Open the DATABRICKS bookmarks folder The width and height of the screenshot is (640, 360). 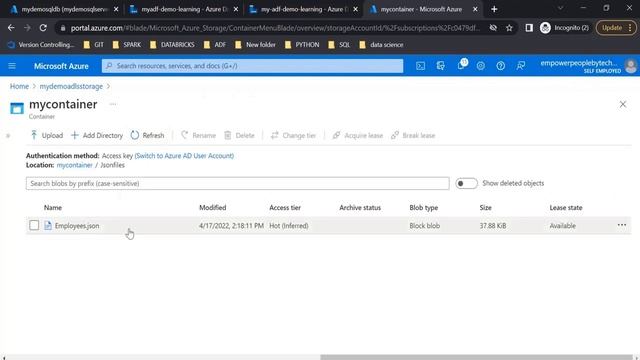[172, 45]
